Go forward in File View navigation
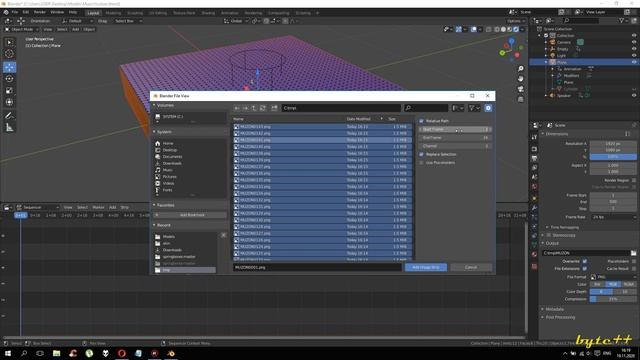Image resolution: width=640 pixels, height=360 pixels. (x=245, y=108)
